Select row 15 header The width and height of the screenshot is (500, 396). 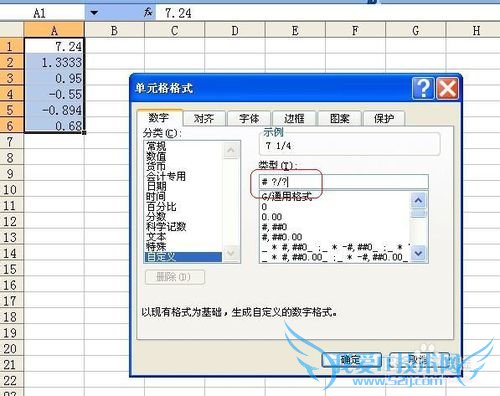pyautogui.click(x=12, y=269)
